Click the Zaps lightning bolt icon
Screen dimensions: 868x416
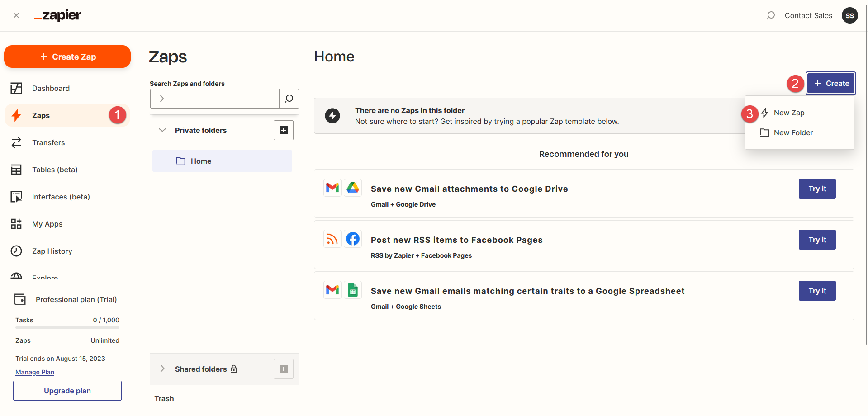(16, 115)
